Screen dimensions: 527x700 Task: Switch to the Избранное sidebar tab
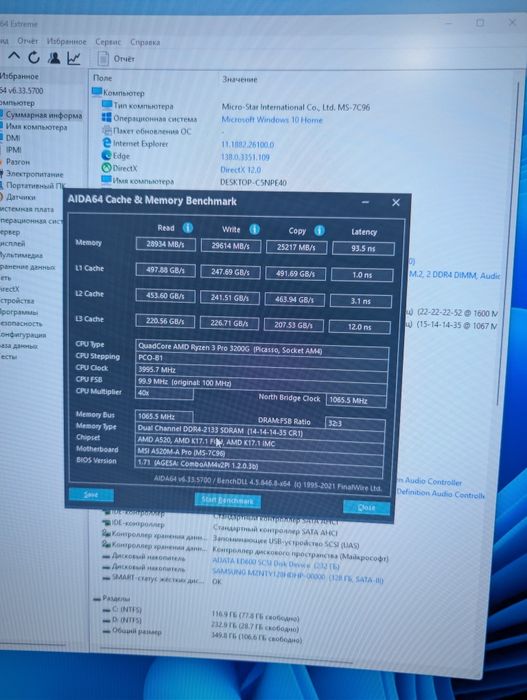20,76
